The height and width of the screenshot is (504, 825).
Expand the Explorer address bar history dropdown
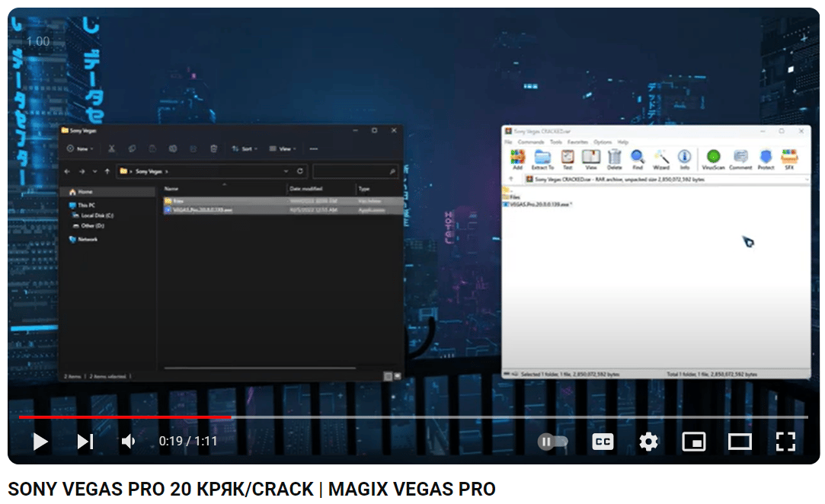pyautogui.click(x=286, y=171)
